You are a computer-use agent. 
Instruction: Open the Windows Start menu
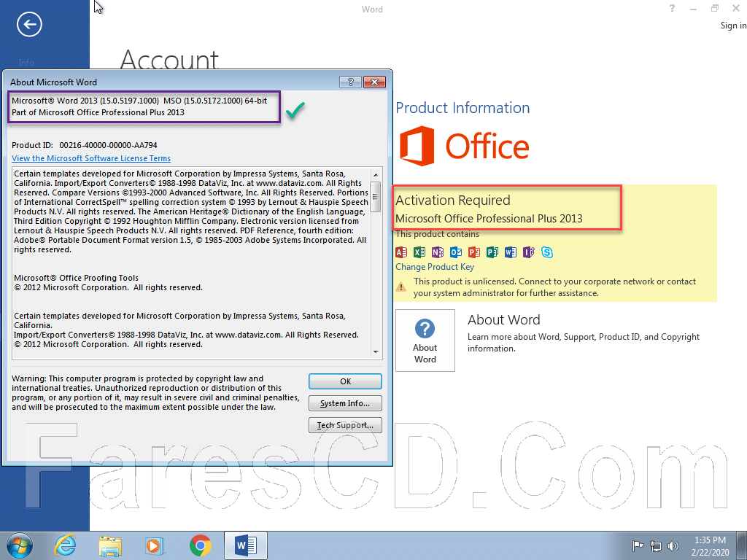coord(20,545)
